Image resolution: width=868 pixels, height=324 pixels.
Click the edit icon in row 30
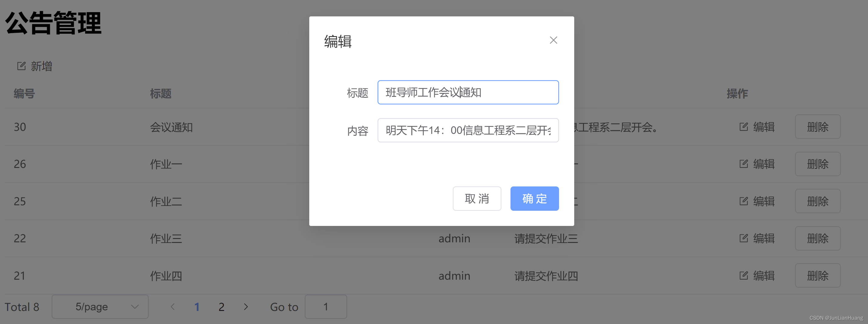pos(744,127)
